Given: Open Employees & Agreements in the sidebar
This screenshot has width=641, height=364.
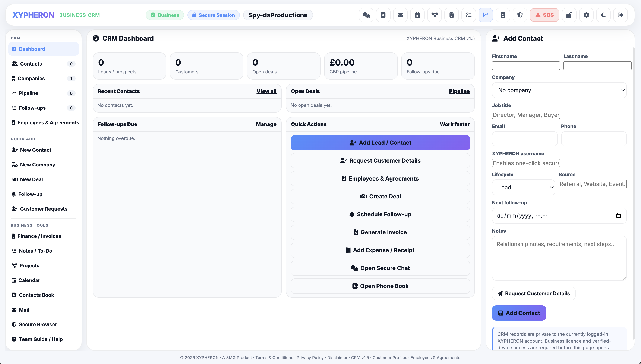Looking at the screenshot, I should pos(44,123).
